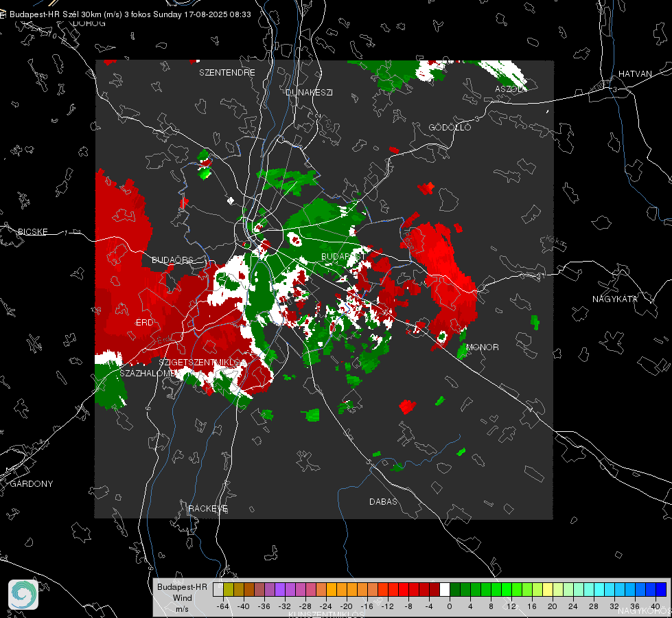Viewport: 672px width, 618px height.
Task: Click the ASZÓD town label
Action: point(509,89)
